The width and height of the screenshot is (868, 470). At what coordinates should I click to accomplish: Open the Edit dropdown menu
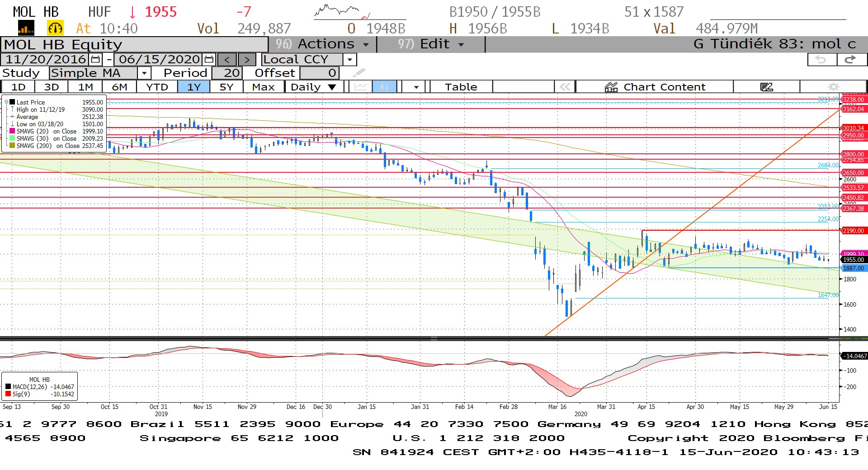click(431, 44)
